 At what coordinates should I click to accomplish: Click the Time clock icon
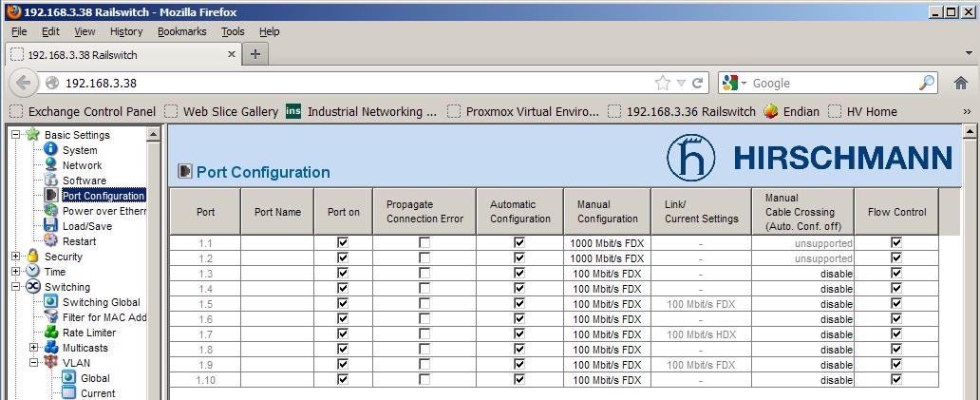click(x=33, y=271)
